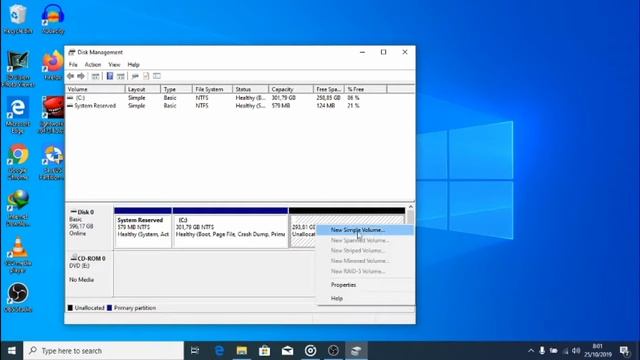
Task: Click the taskbar clock and date
Action: [598, 351]
